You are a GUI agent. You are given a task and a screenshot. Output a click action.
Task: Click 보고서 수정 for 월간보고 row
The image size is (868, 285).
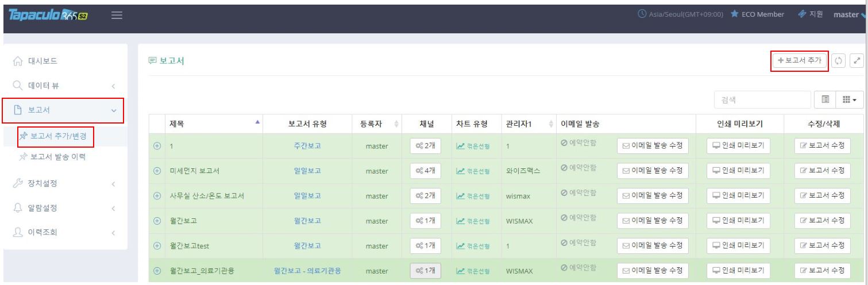[x=821, y=221]
